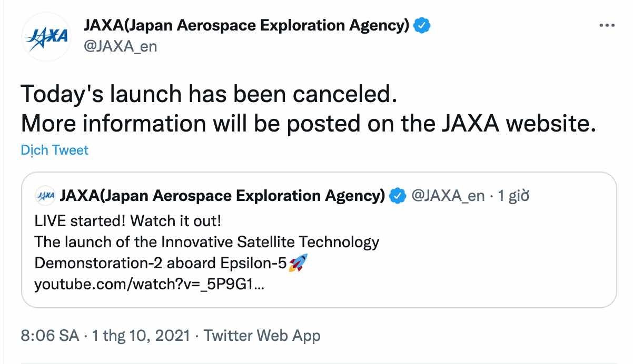Click the verified badge inside the quoted tweet
Screen dimensions: 633x364
(x=398, y=196)
